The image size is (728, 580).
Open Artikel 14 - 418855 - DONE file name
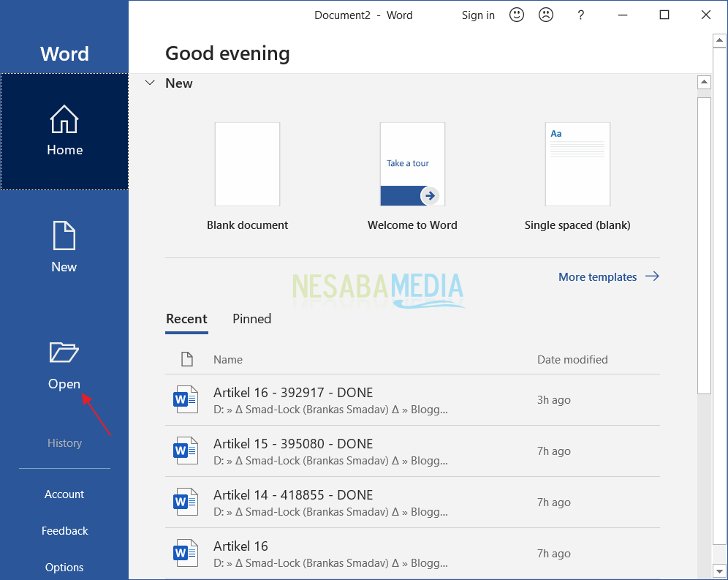point(293,495)
